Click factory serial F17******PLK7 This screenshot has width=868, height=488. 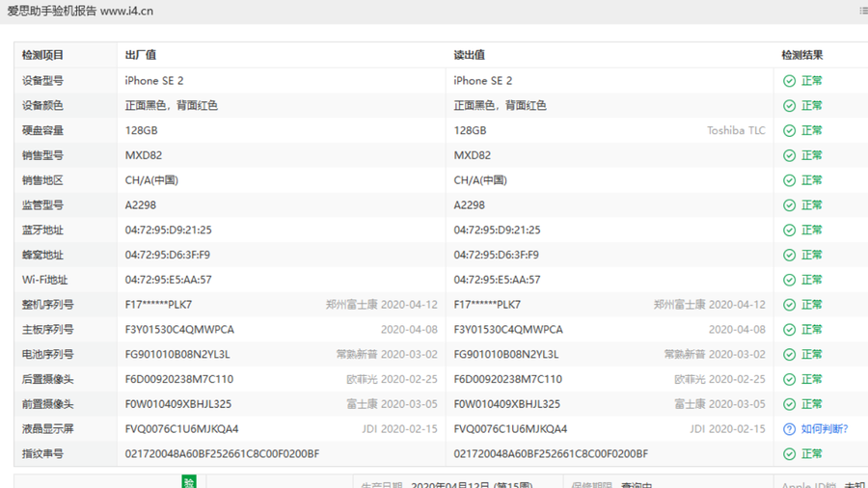(158, 305)
